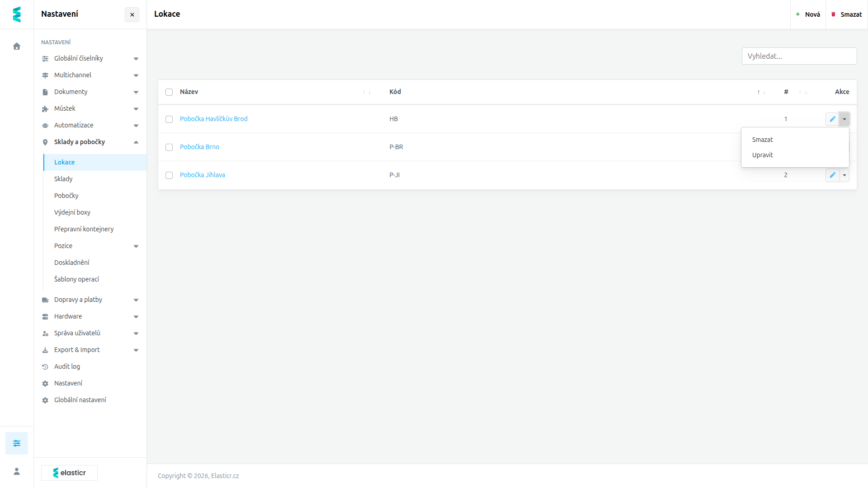The width and height of the screenshot is (868, 488).
Task: Click the Audit log history icon
Action: coord(45,367)
